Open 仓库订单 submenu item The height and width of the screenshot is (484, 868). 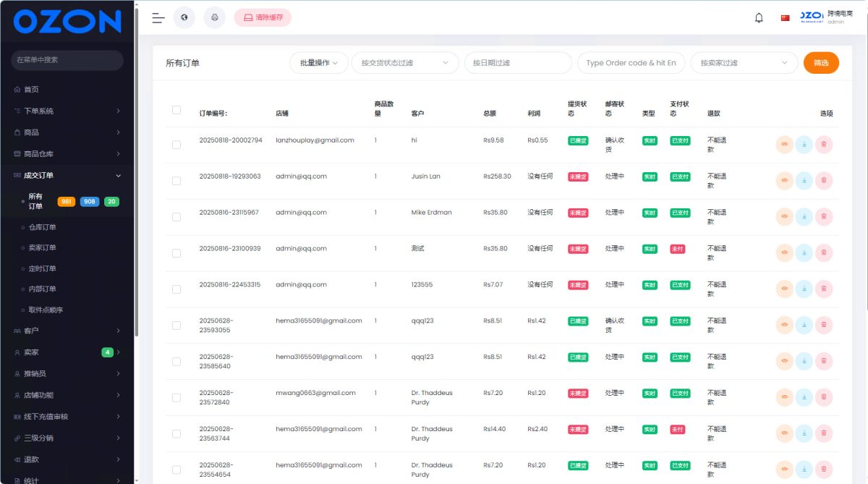point(42,227)
